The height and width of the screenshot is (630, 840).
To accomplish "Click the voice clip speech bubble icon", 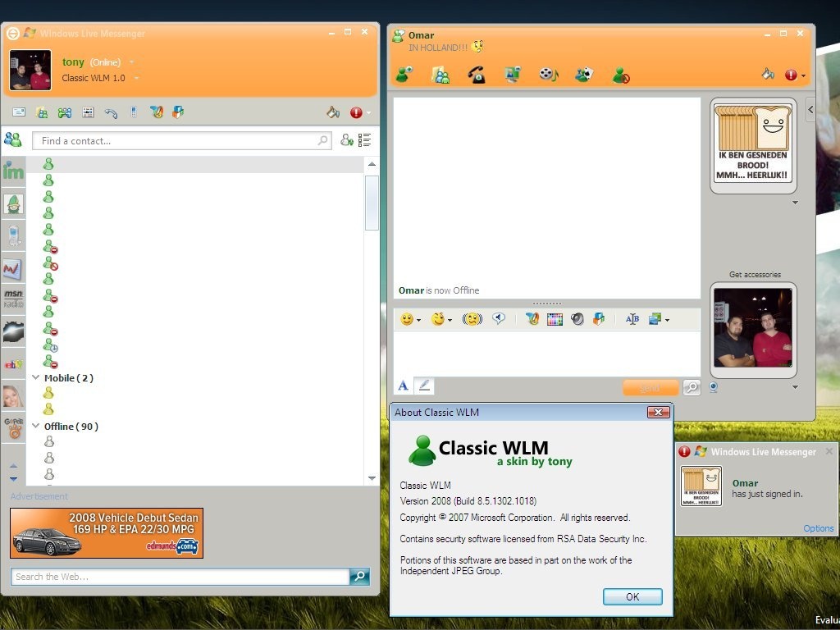I will [x=499, y=319].
